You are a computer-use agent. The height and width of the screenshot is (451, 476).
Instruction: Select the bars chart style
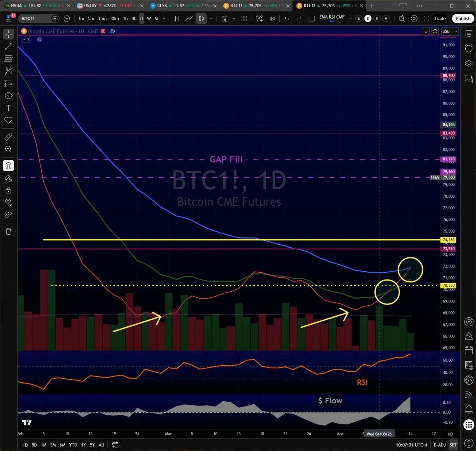tap(177, 19)
